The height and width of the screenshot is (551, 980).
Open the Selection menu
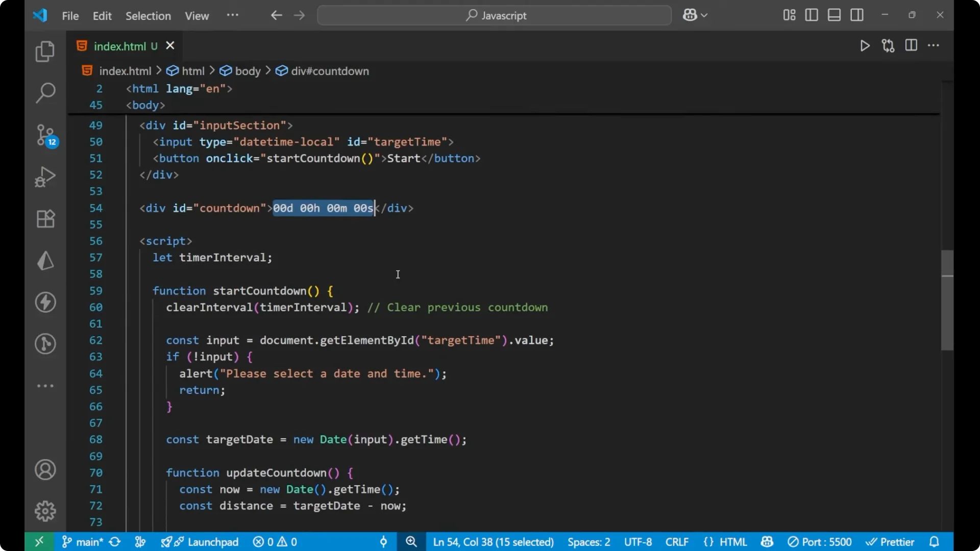tap(148, 16)
